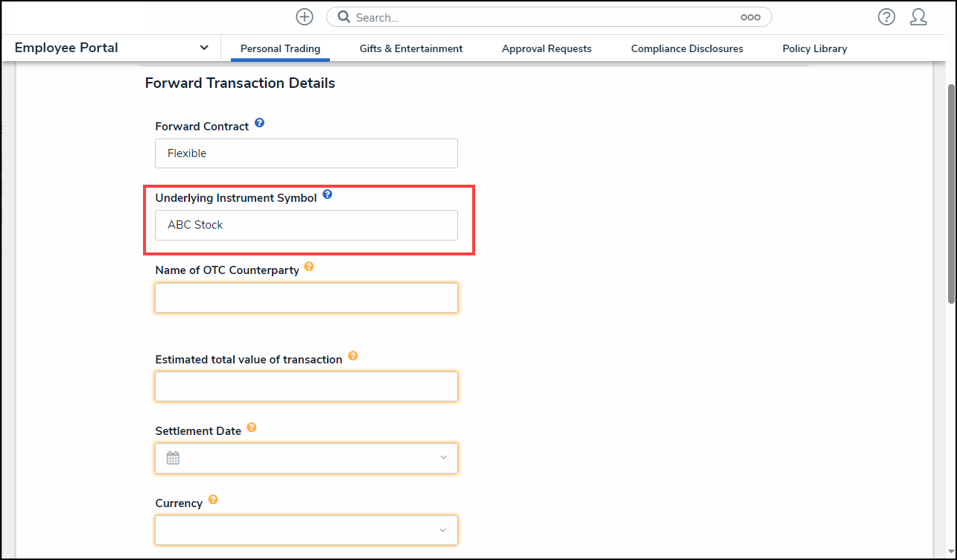Viewport: 957px width, 560px height.
Task: Expand the Settlement Date dropdown arrow
Action: tap(443, 458)
